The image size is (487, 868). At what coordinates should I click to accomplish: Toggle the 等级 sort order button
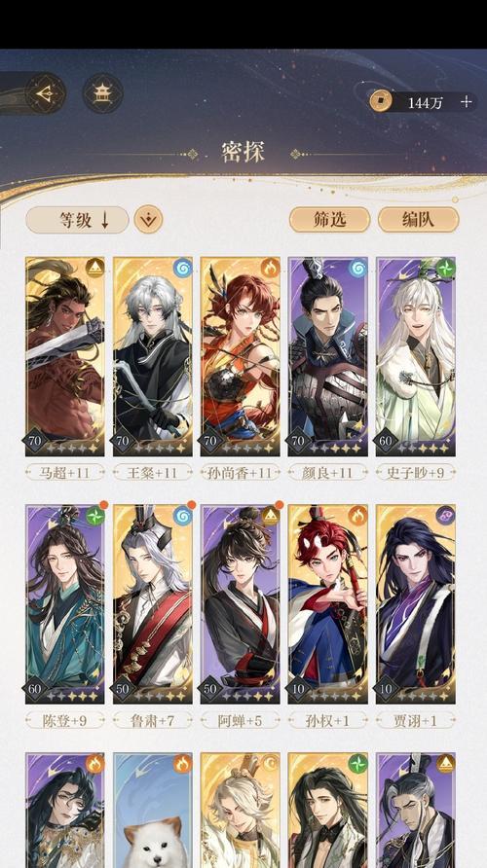[77, 220]
